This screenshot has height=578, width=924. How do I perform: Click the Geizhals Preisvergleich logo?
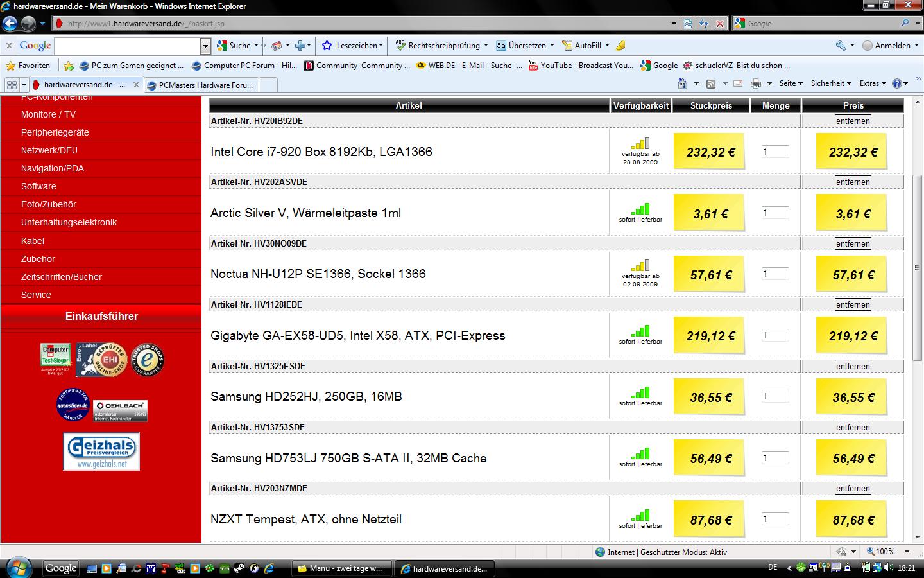[x=101, y=451]
